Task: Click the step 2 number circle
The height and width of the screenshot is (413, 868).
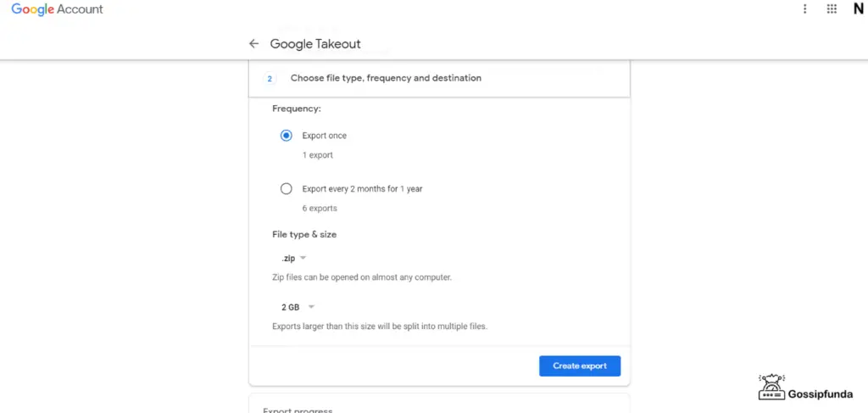Action: tap(270, 79)
